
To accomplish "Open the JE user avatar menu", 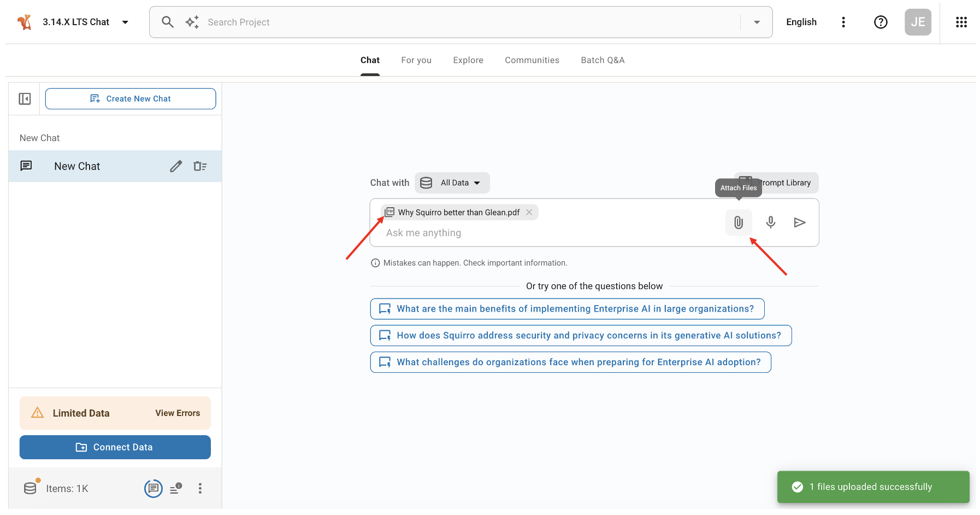I will click(917, 22).
